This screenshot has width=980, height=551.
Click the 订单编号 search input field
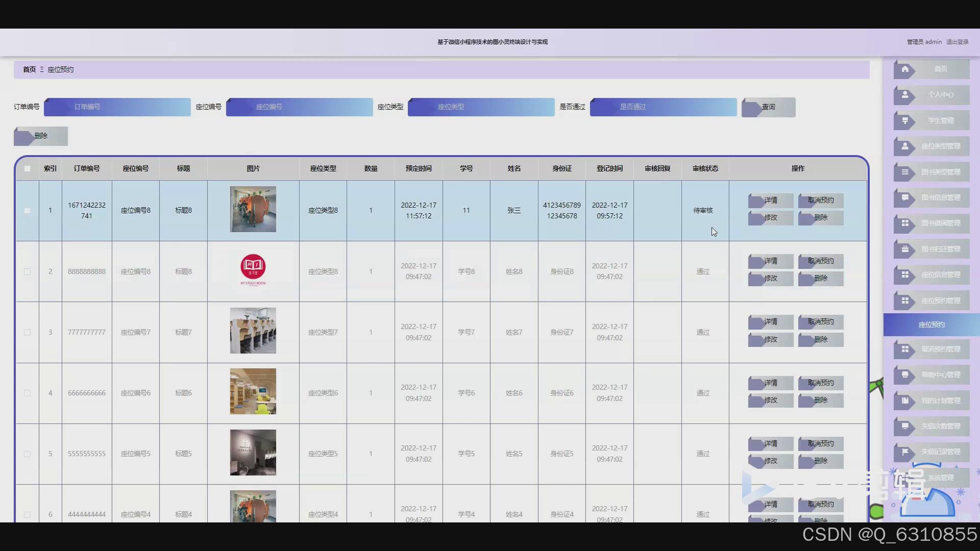pos(117,107)
